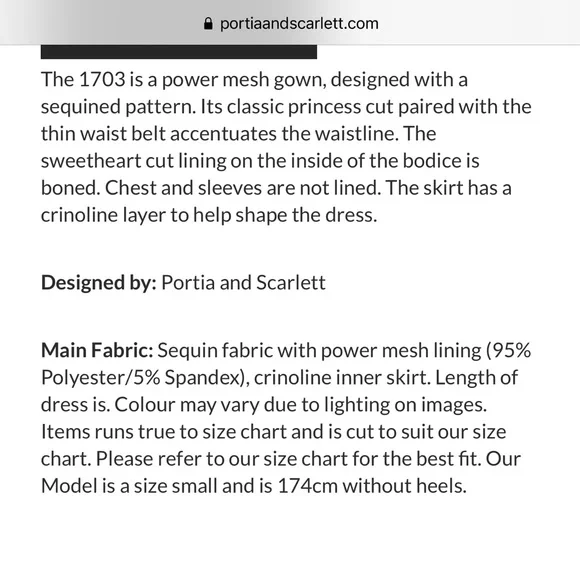
Task: Click the words 'power mesh gown'
Action: pos(244,80)
